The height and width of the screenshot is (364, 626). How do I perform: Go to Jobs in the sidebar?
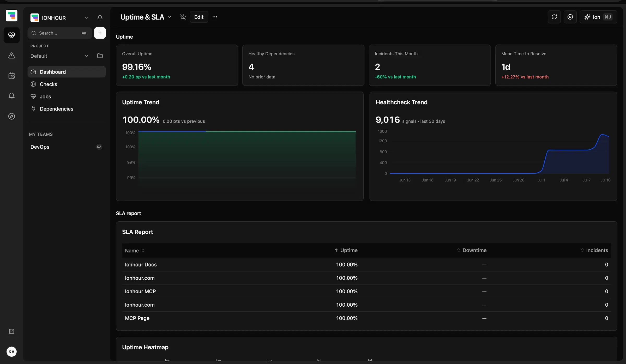(67, 96)
